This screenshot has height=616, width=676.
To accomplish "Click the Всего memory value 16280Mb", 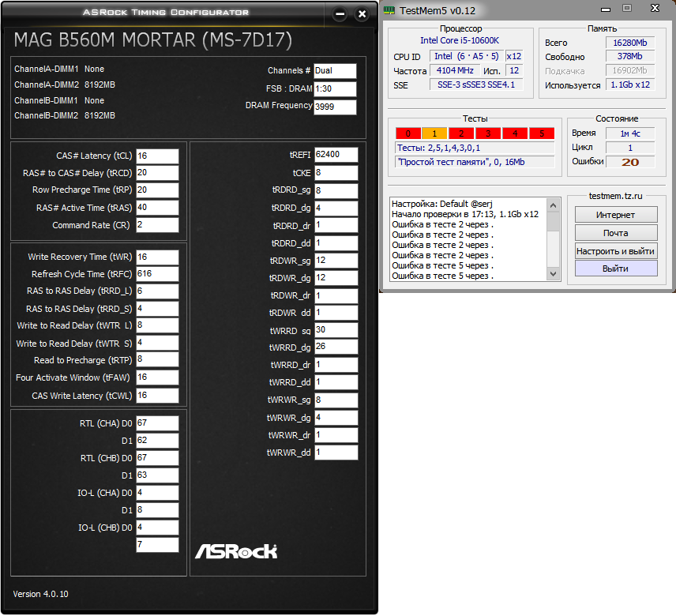I will pyautogui.click(x=630, y=43).
